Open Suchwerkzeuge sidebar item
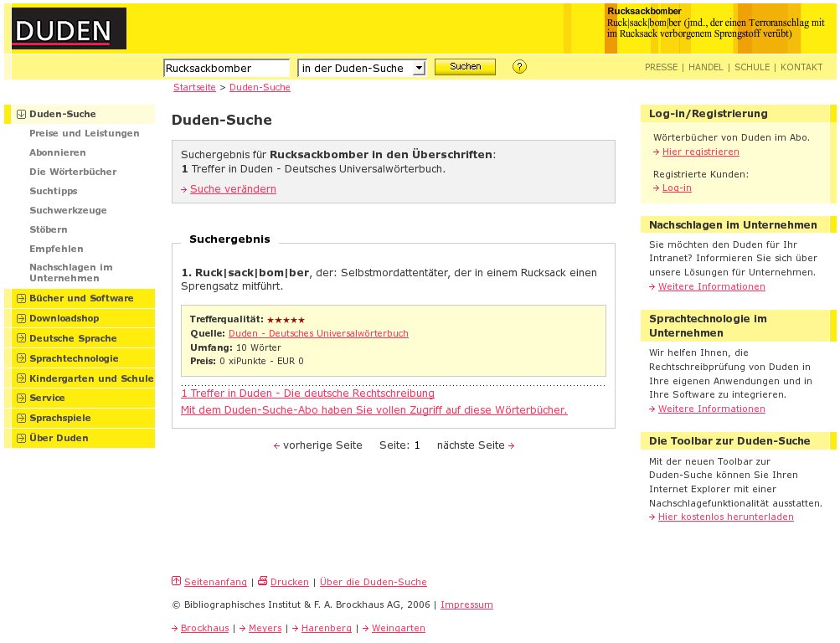840x643 pixels. pyautogui.click(x=68, y=210)
